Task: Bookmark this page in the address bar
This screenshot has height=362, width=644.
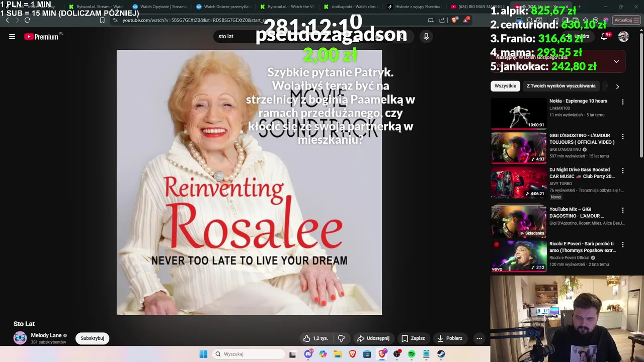Action: pos(102,20)
